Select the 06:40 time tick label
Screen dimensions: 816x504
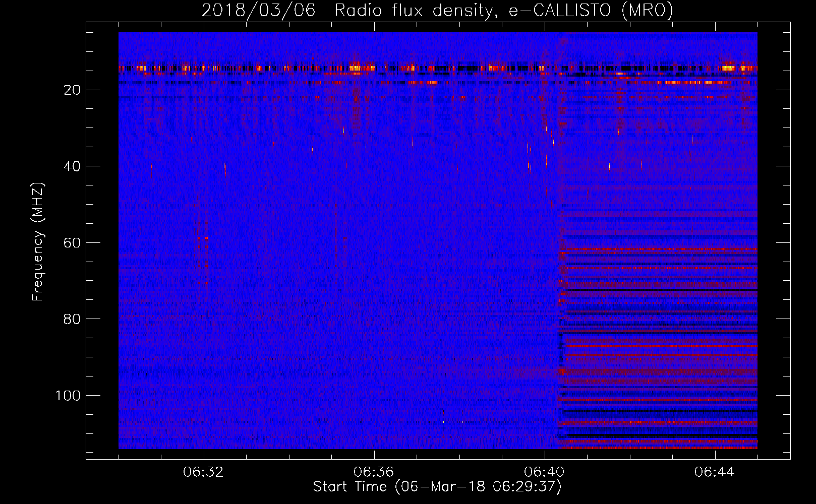click(x=544, y=472)
